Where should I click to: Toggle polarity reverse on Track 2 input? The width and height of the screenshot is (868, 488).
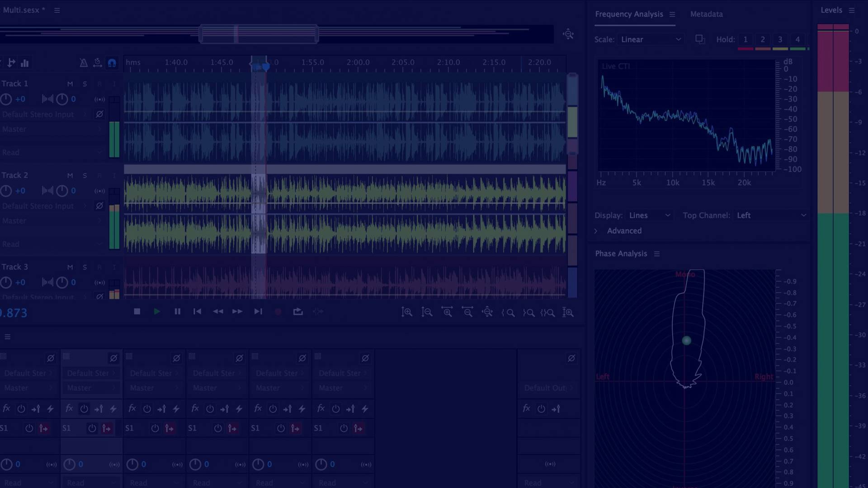point(99,206)
